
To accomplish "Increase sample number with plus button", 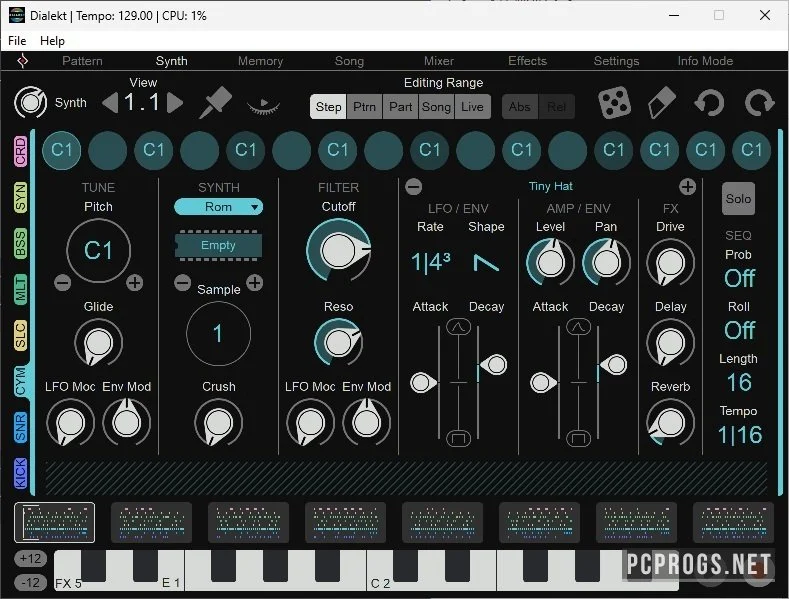I will coord(255,282).
